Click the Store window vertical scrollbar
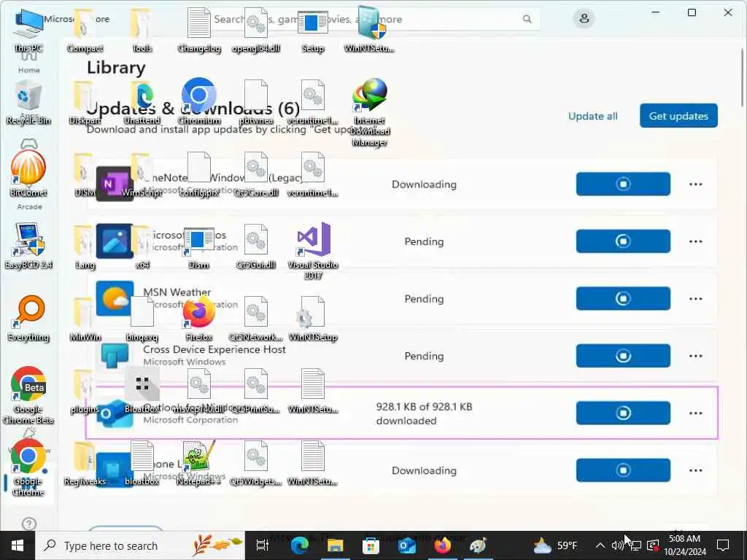The width and height of the screenshot is (747, 560). coord(742,76)
